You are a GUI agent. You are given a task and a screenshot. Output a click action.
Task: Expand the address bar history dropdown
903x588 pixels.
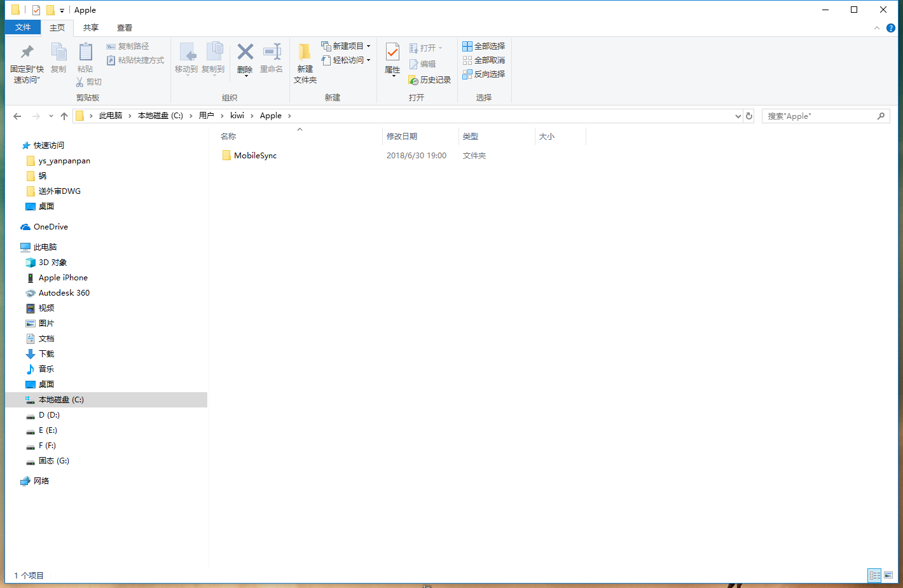(738, 116)
